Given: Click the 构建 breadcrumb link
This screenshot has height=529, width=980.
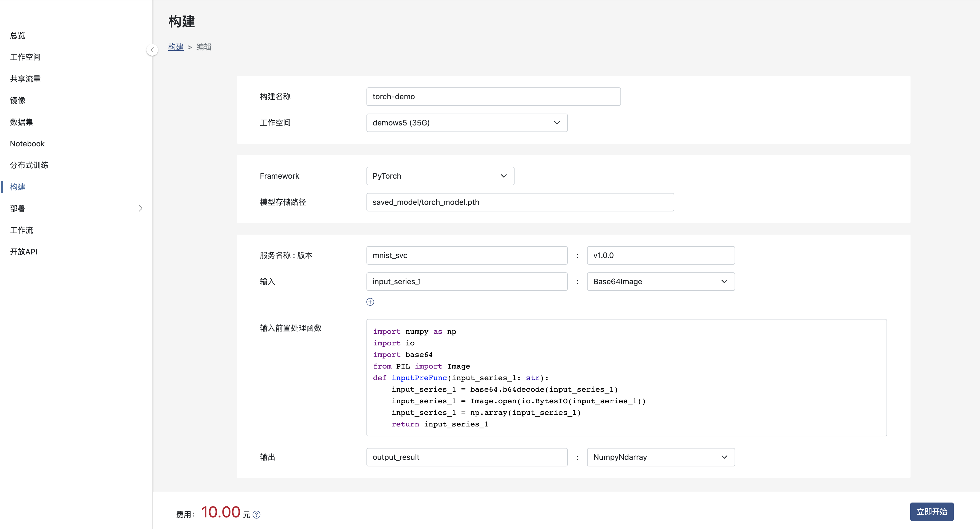Looking at the screenshot, I should (x=176, y=47).
